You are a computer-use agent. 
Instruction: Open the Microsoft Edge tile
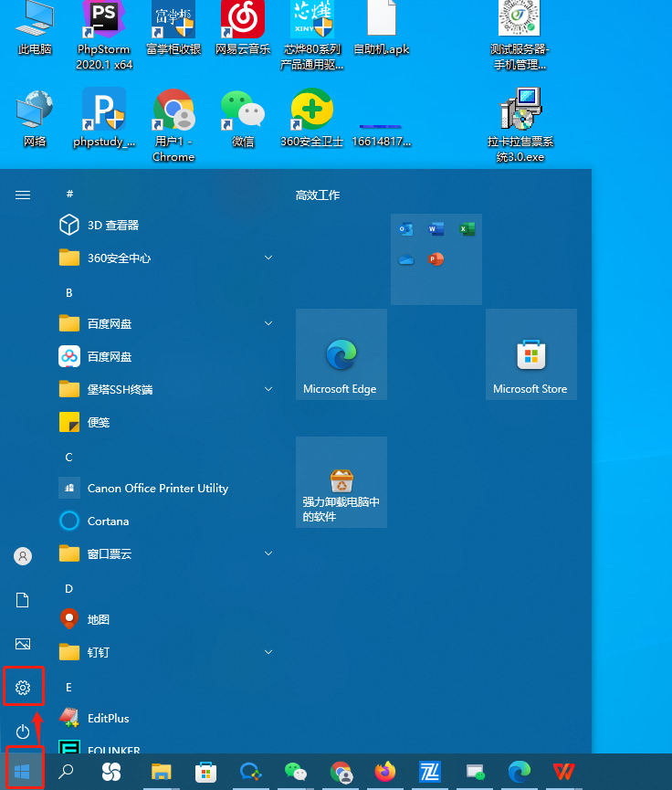pos(341,354)
